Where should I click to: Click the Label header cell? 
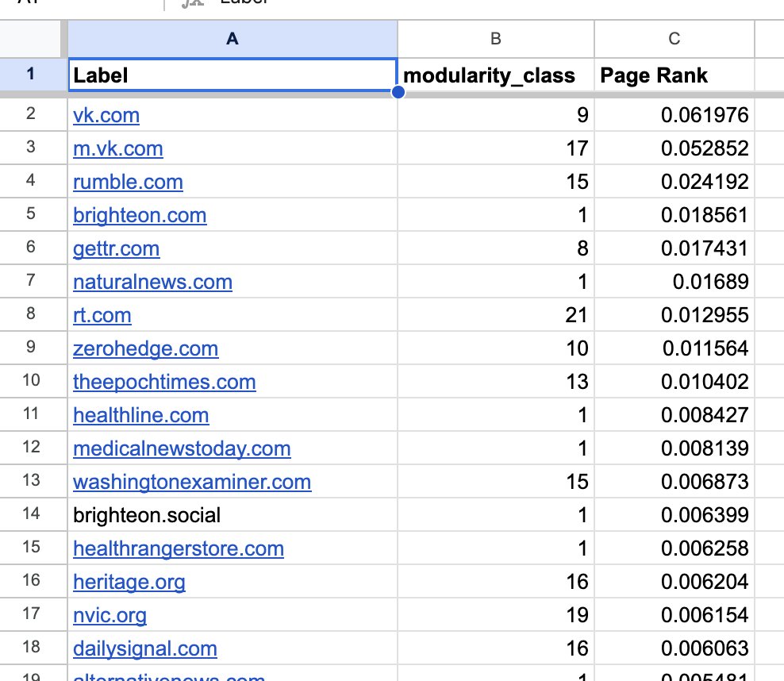[233, 75]
